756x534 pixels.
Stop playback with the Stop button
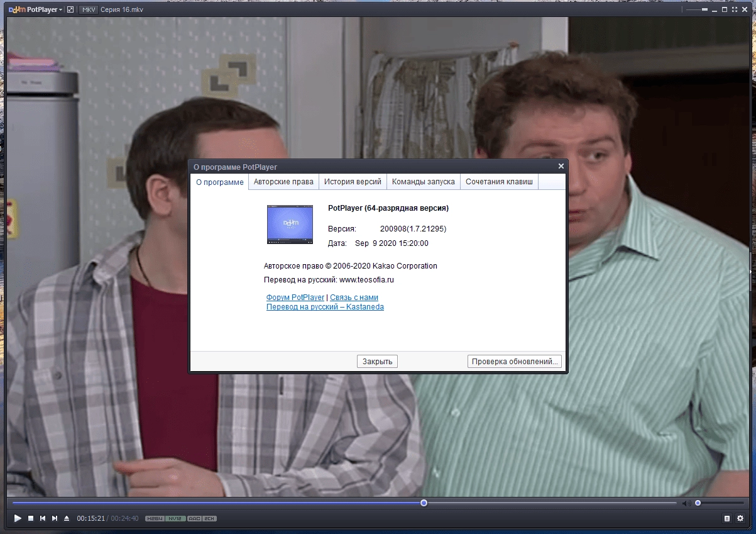[x=30, y=518]
